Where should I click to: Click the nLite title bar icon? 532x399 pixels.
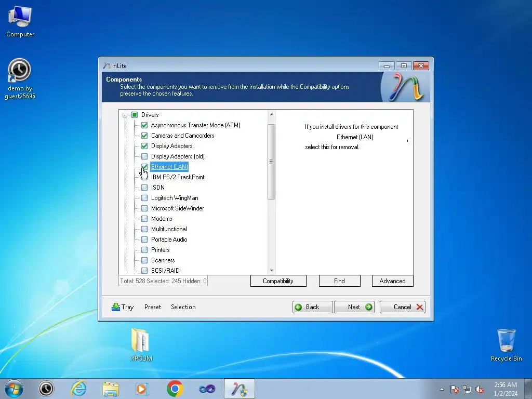(107, 66)
